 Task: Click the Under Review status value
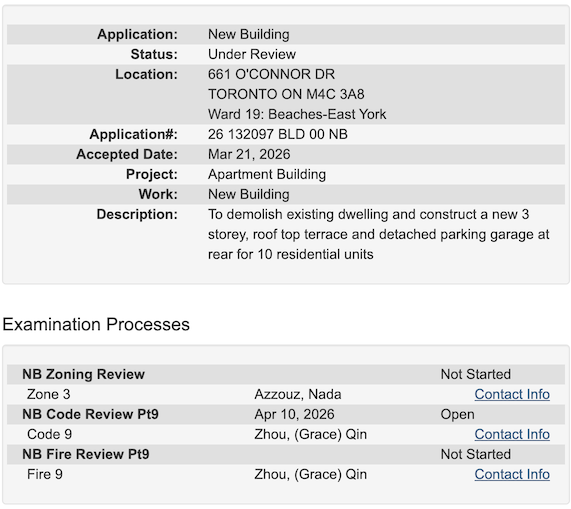click(x=252, y=54)
